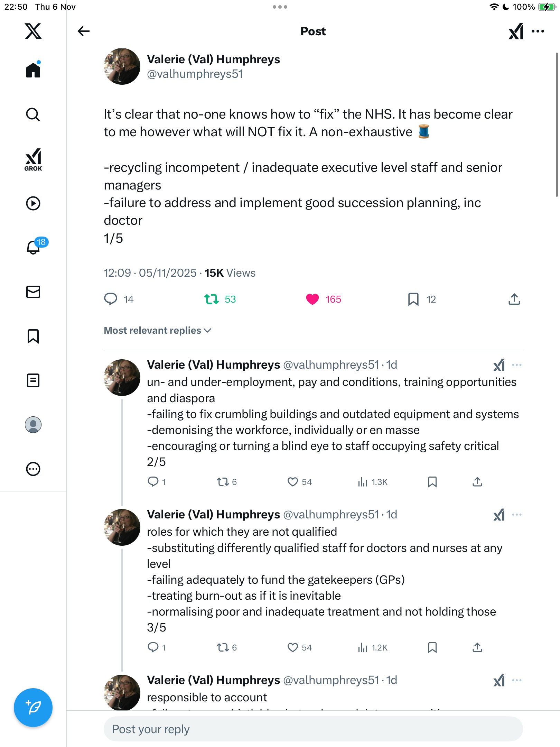This screenshot has height=747, width=560.
Task: Go to the Home tab in sidebar
Action: [x=33, y=70]
